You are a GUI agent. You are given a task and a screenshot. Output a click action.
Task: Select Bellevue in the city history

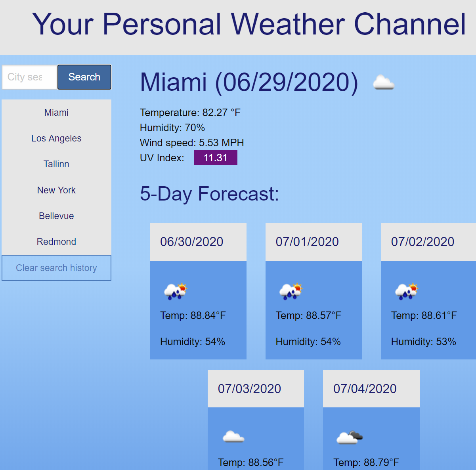[x=56, y=216]
